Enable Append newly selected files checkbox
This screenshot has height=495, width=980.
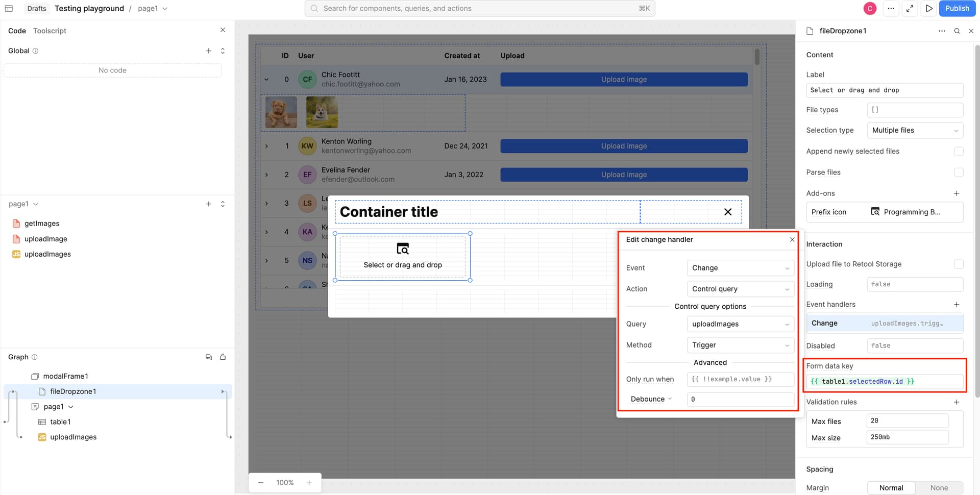959,152
